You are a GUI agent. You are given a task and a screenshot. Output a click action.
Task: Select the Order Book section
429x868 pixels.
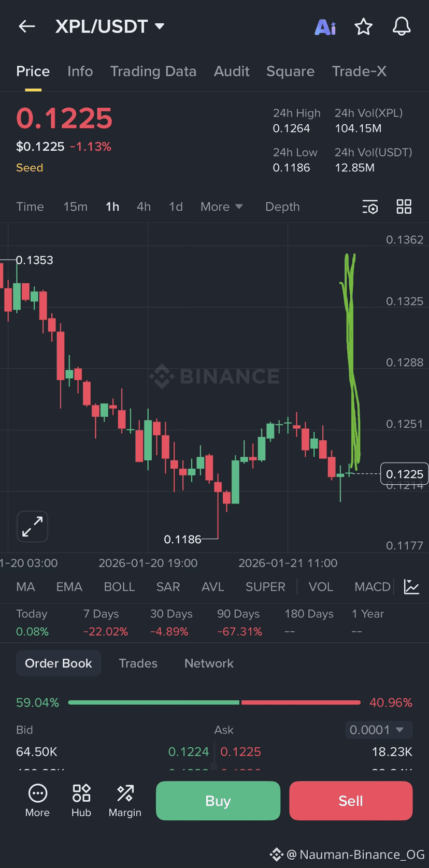59,663
